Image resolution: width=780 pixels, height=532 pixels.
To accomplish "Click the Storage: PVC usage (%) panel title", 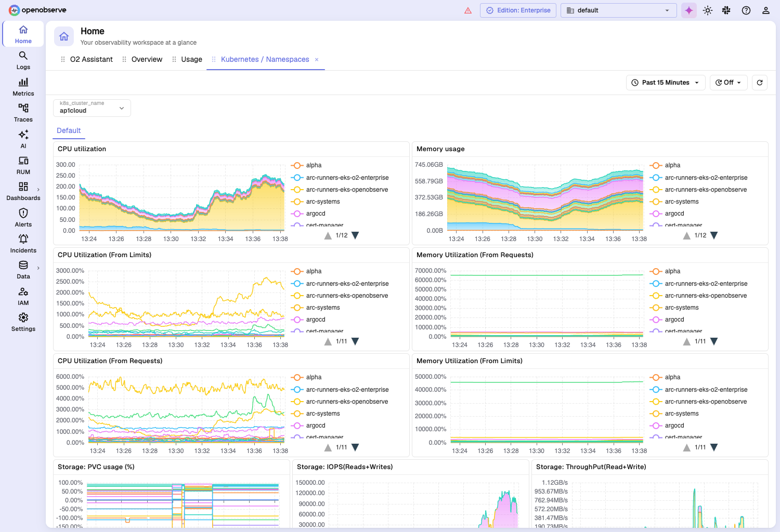I will (96, 467).
